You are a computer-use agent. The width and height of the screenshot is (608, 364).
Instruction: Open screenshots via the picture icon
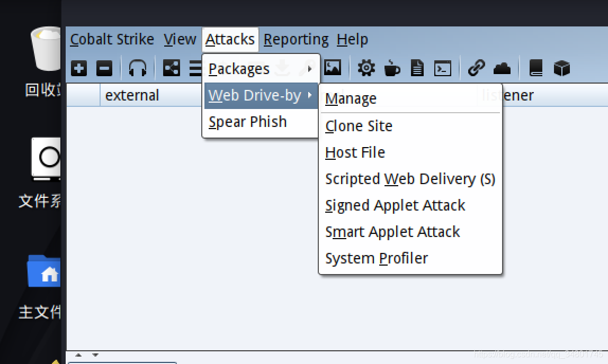pyautogui.click(x=332, y=68)
